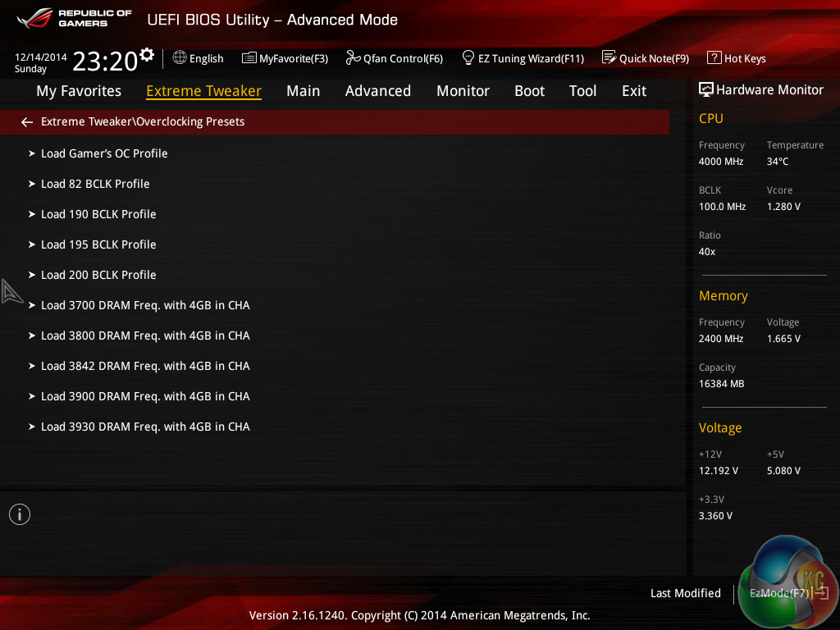Go to Exit tab
The image size is (840, 630).
click(x=634, y=91)
